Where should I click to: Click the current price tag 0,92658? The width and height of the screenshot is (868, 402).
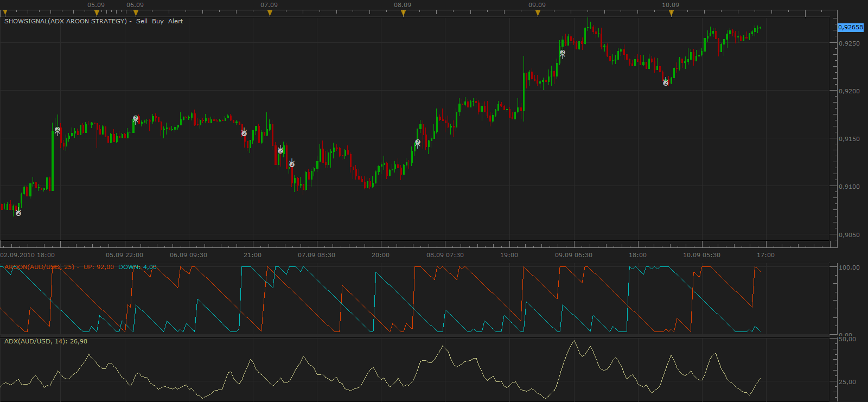click(x=850, y=27)
